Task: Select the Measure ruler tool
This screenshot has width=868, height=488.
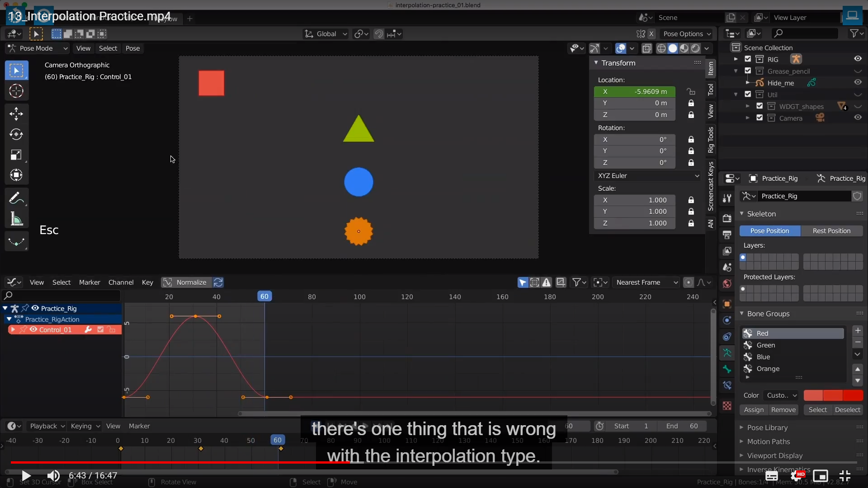Action: pos(16,219)
